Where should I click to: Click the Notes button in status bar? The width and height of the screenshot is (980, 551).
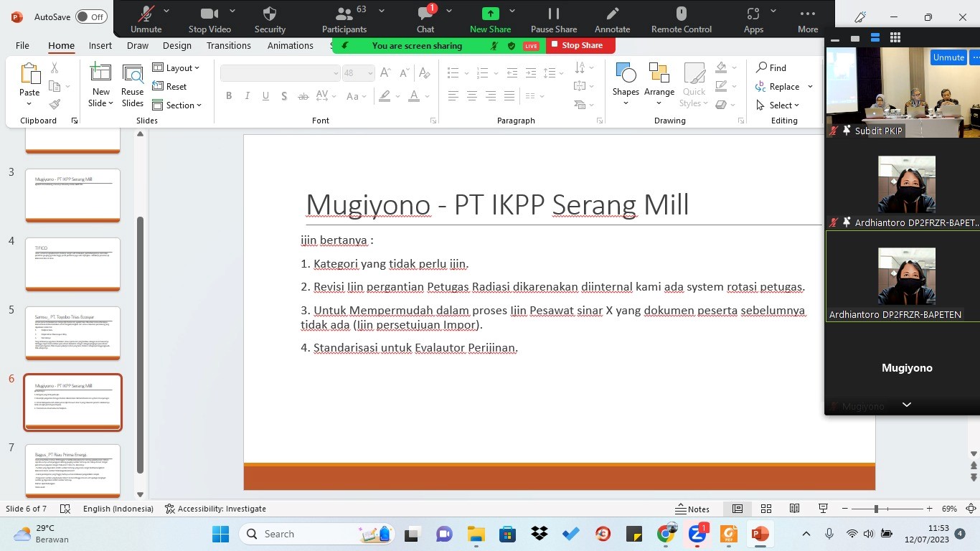pyautogui.click(x=692, y=509)
